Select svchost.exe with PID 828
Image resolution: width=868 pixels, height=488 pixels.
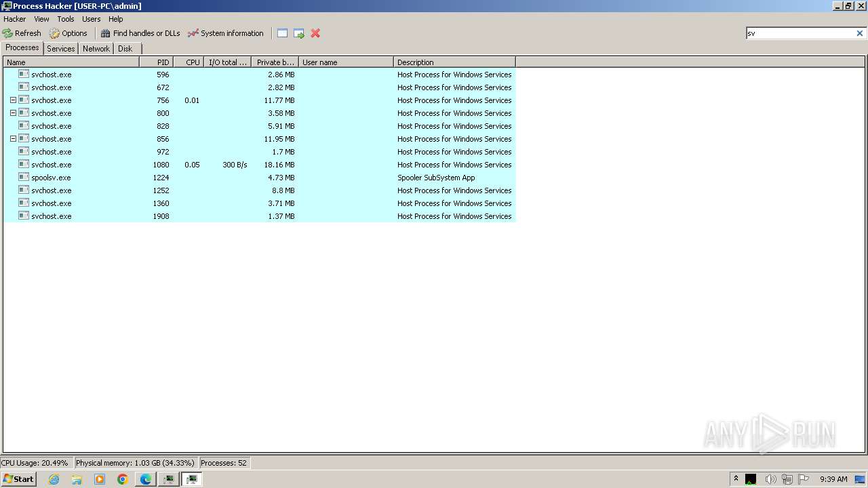tap(260, 126)
